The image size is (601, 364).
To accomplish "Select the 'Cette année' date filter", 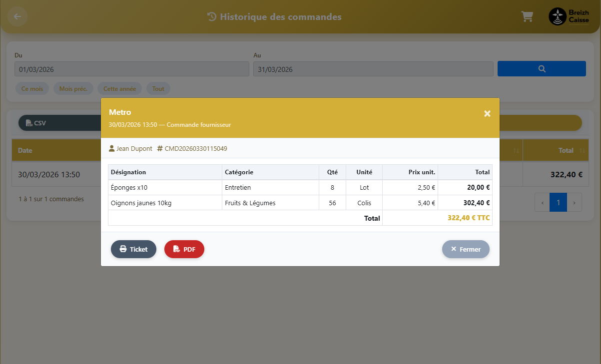I will tap(119, 89).
